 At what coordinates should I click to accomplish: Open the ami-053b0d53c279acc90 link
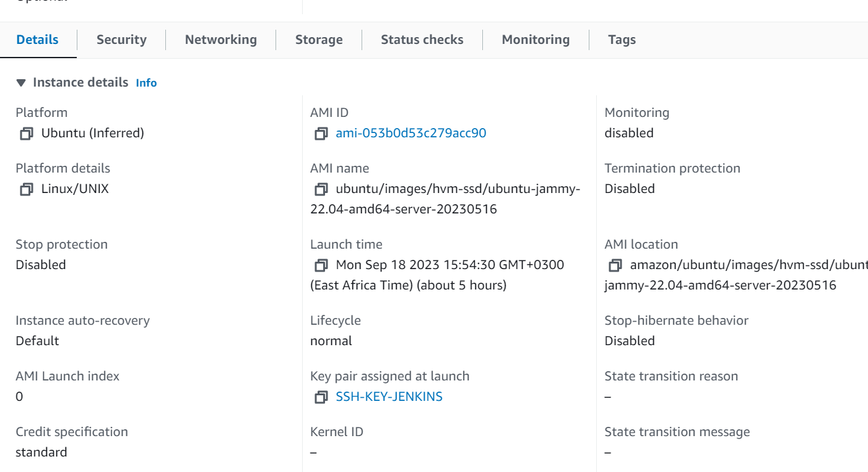tap(411, 133)
